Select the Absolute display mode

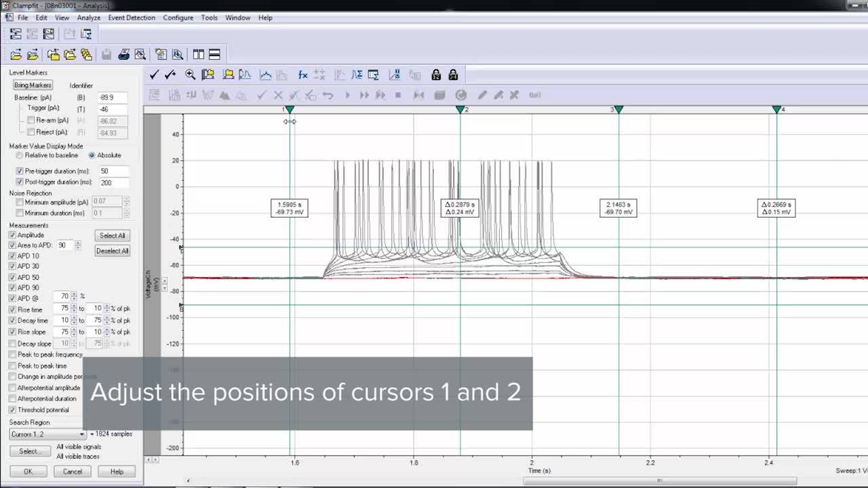pyautogui.click(x=92, y=155)
